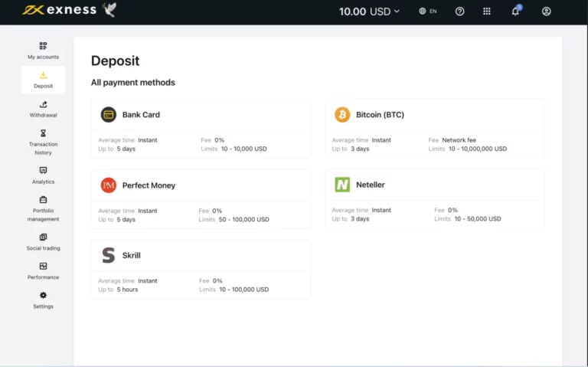Select Portfolio management menu label

tap(43, 215)
